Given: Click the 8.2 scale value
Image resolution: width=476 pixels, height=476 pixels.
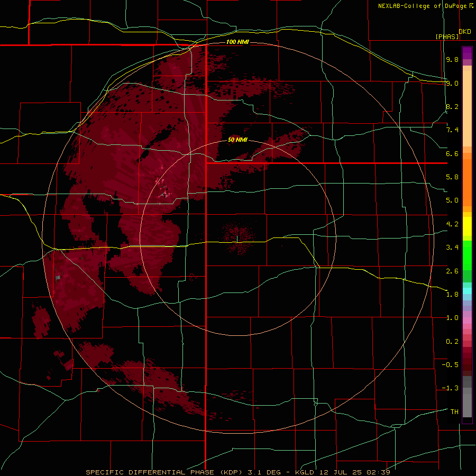Looking at the screenshot, I should [x=452, y=106].
